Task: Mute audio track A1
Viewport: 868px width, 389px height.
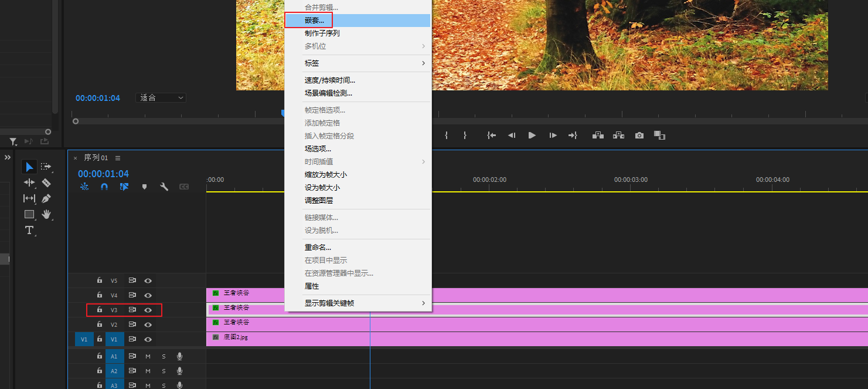Action: coord(148,356)
